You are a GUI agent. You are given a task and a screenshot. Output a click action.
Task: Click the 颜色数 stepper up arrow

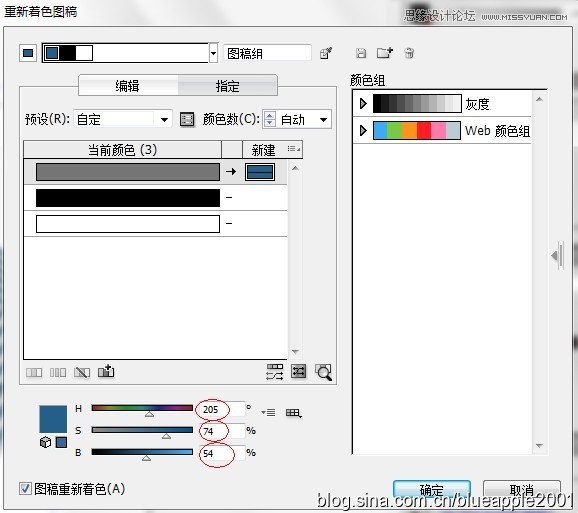pyautogui.click(x=270, y=115)
